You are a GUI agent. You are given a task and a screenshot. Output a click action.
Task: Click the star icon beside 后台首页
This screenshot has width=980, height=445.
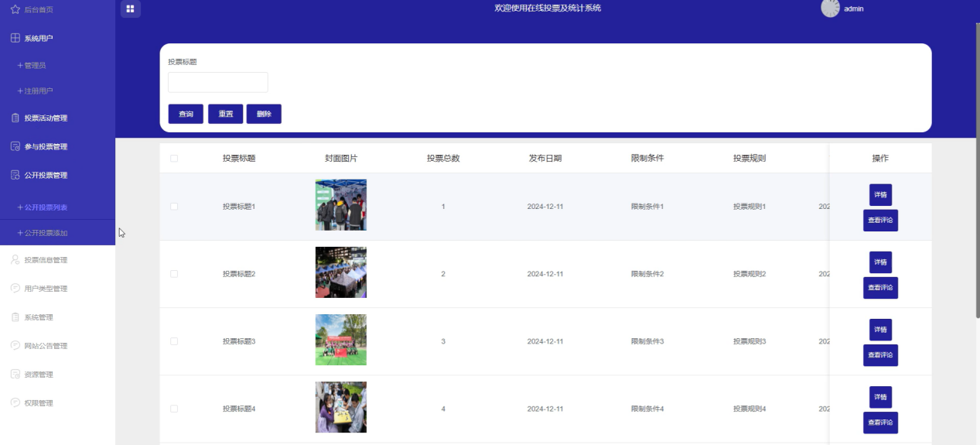15,9
